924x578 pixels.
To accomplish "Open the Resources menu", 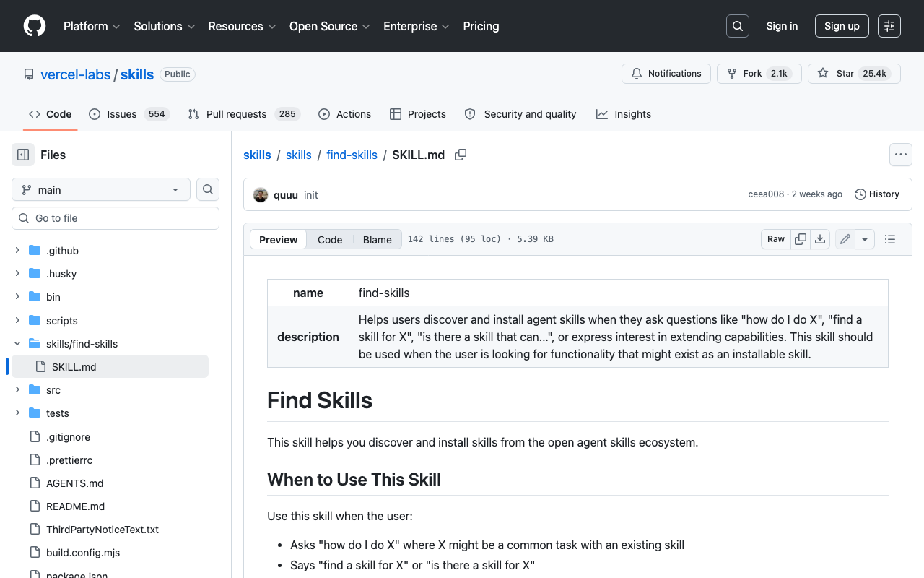I will pos(242,26).
